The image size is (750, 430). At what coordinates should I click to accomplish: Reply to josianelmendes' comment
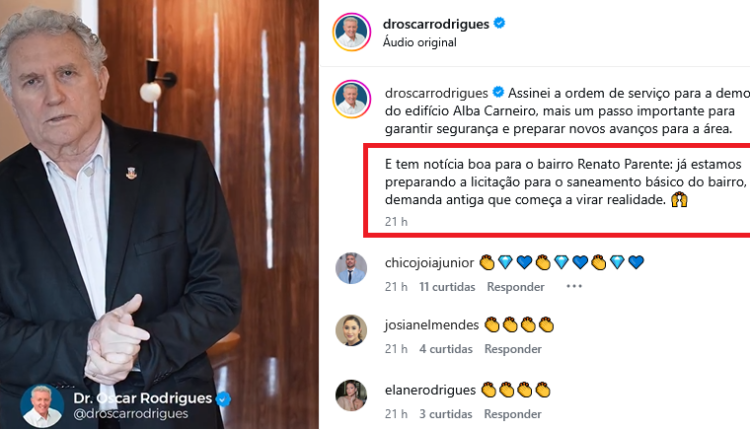(x=513, y=349)
